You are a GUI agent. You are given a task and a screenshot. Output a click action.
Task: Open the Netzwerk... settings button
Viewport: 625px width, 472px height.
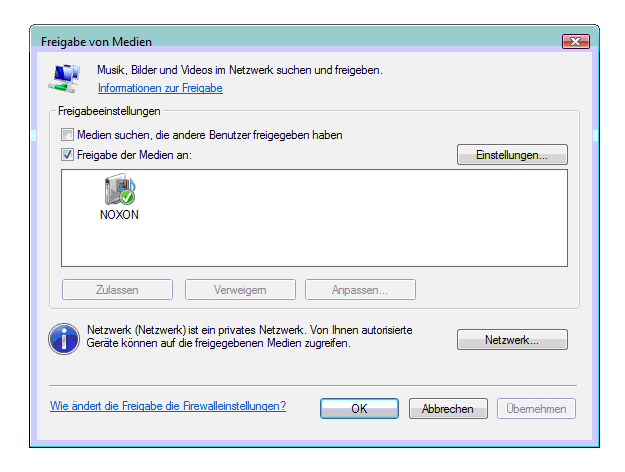[512, 340]
